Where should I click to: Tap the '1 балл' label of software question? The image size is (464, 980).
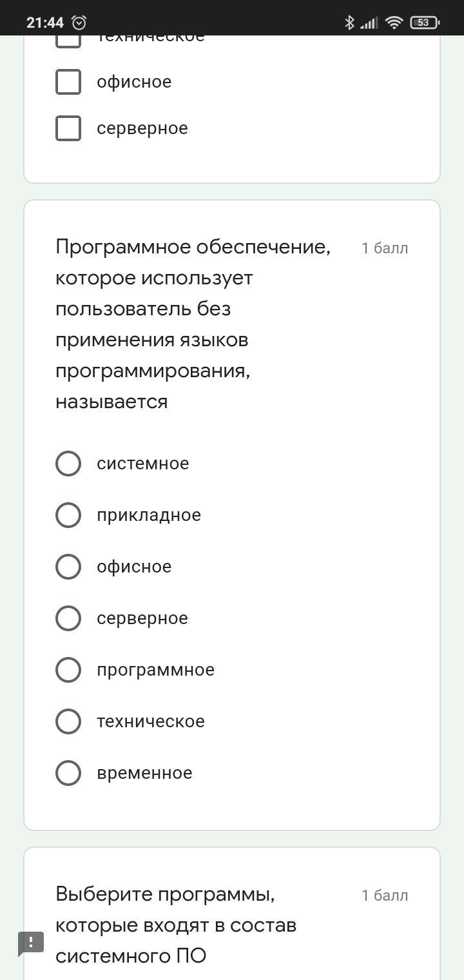(x=385, y=248)
